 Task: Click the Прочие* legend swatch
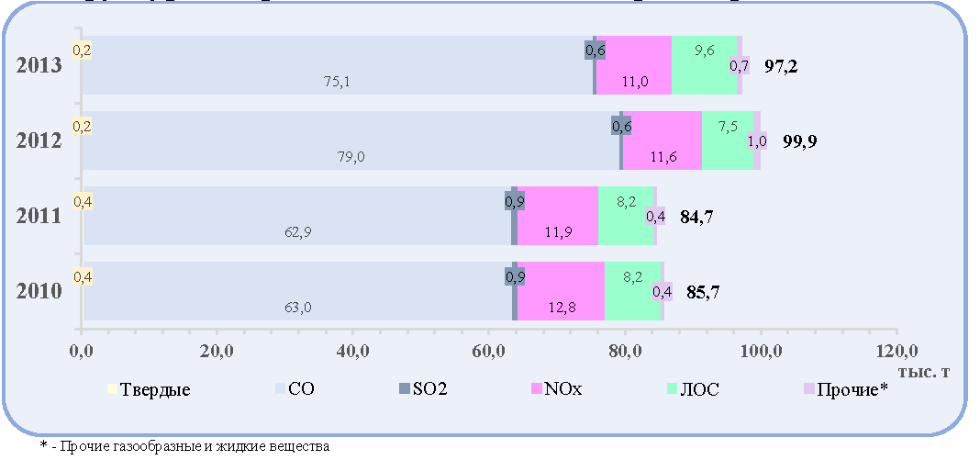(808, 388)
